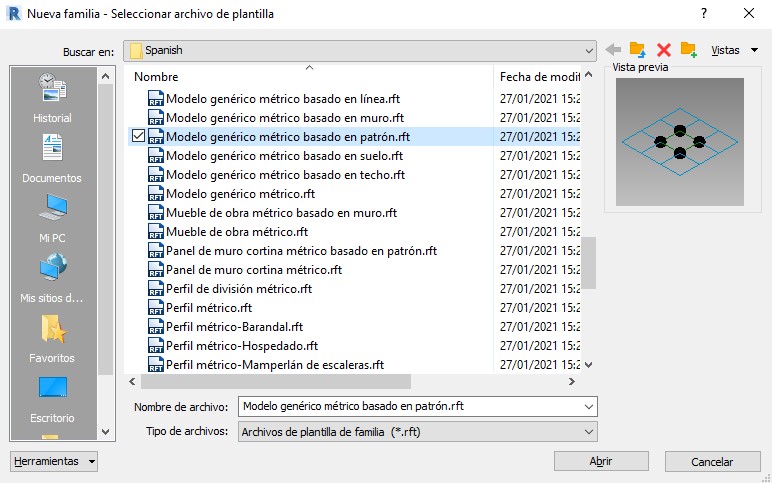
Task: Uncheck the selected patrón.rft file checkbox
Action: 139,137
